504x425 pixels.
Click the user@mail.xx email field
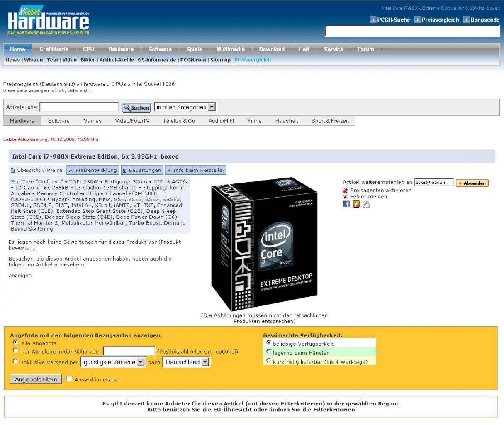point(434,182)
